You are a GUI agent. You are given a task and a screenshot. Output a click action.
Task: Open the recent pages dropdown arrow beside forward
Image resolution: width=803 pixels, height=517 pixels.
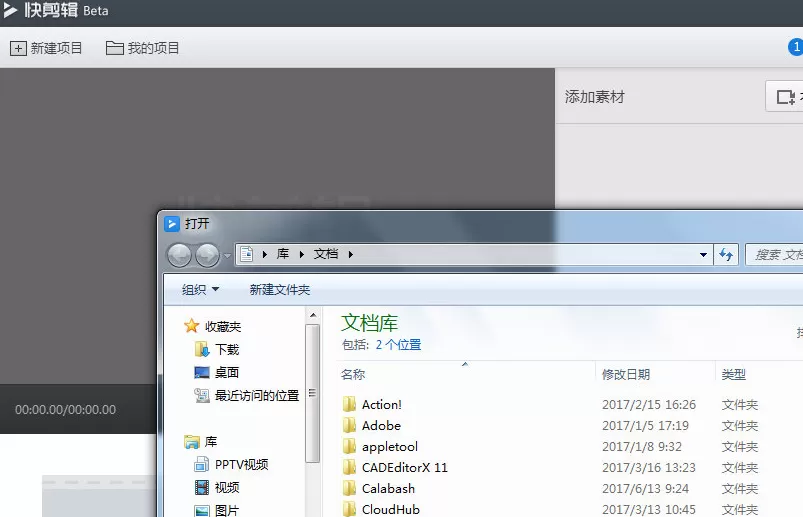pyautogui.click(x=227, y=255)
